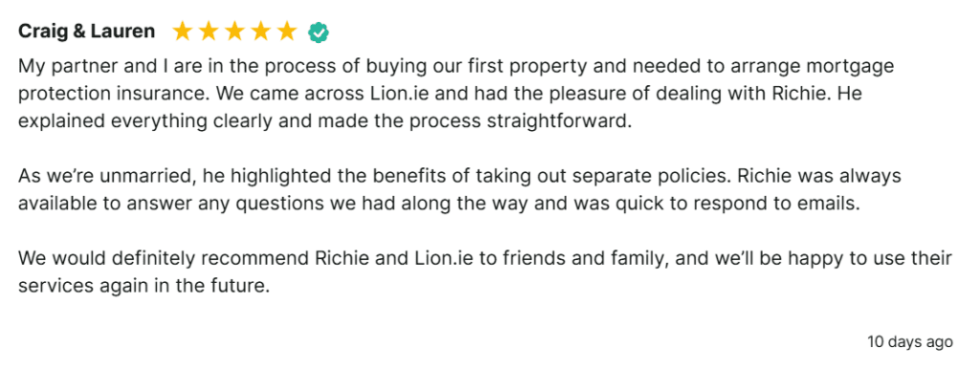Click the paragraph starting 'My partner and I'
The height and width of the screenshot is (369, 980).
[457, 93]
